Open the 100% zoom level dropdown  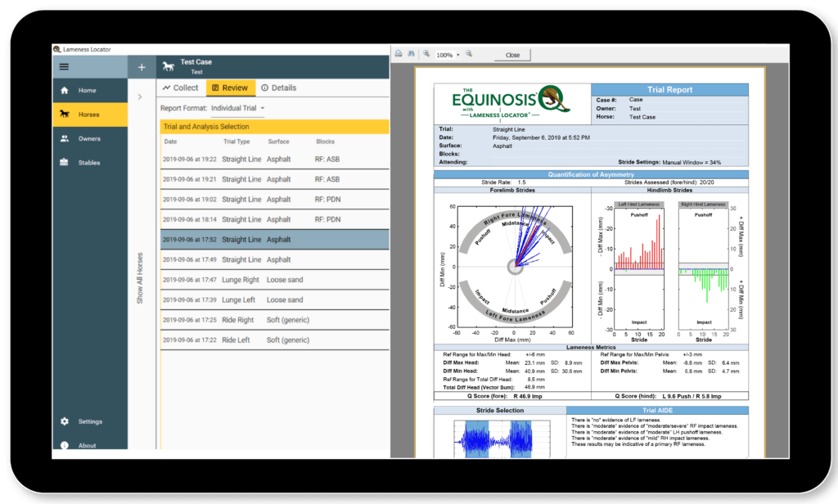tap(457, 56)
